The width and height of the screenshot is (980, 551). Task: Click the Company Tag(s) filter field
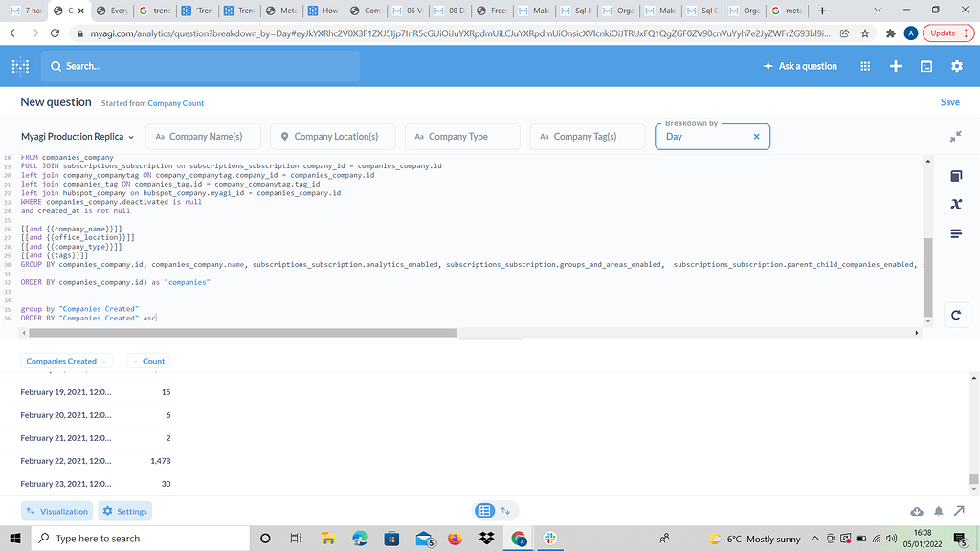click(x=588, y=137)
